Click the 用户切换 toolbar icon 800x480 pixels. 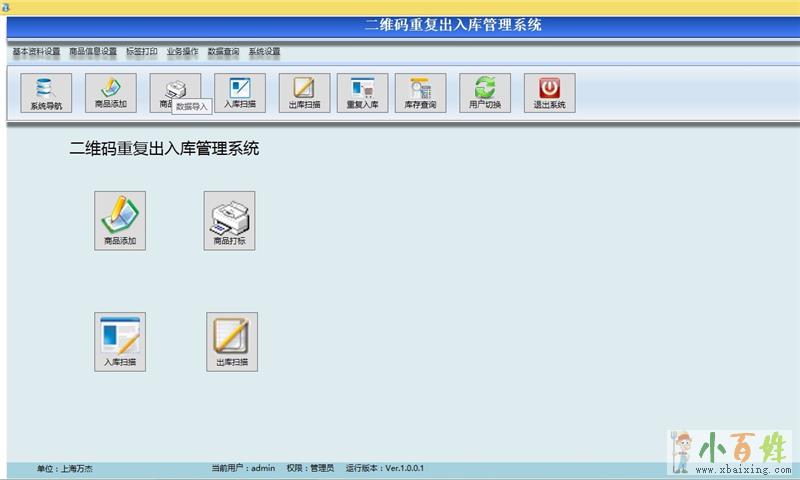click(x=485, y=93)
